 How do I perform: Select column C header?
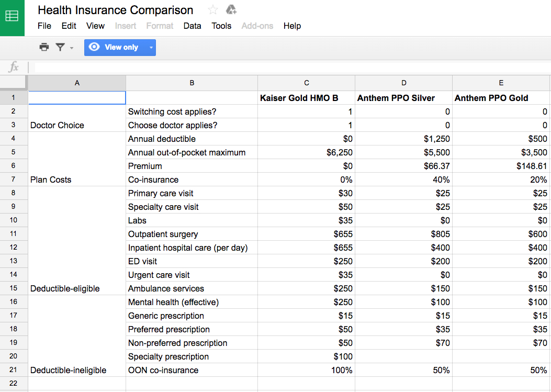pos(306,83)
